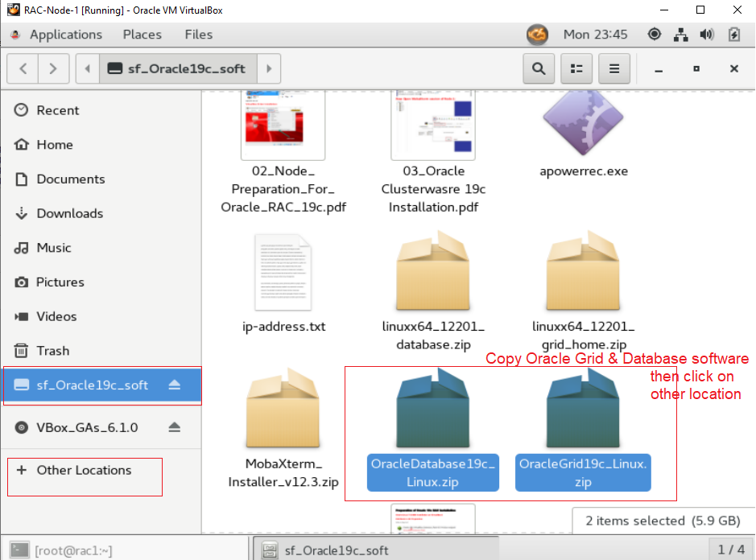
Task: Select the 03_Oracle Clusterware 19c PDF thumbnail
Action: pos(433,125)
